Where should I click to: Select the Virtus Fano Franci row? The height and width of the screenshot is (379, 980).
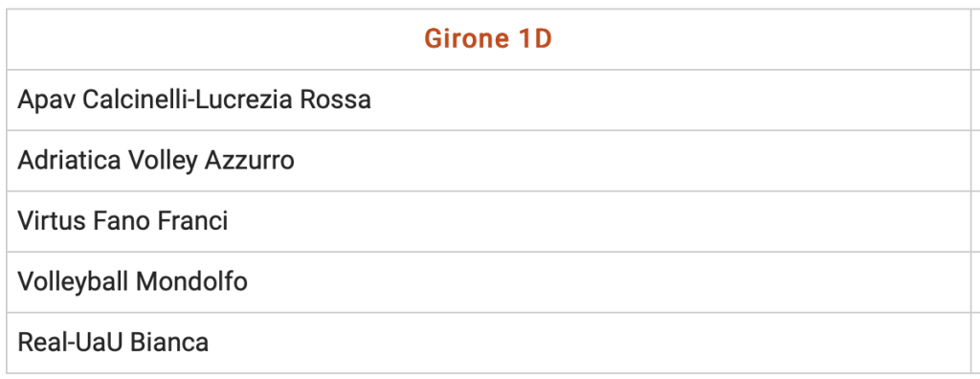click(x=488, y=221)
